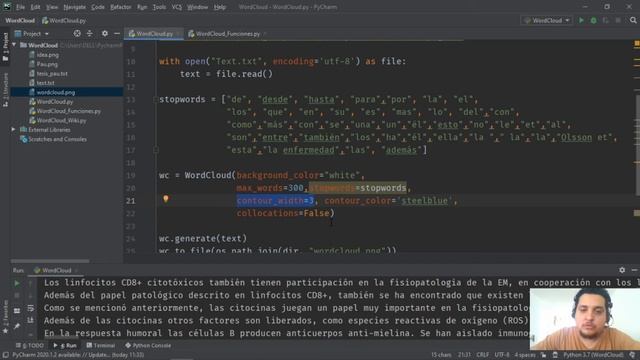This screenshot has width=640, height=360.
Task: Open the TODO tool window
Action: [30, 345]
